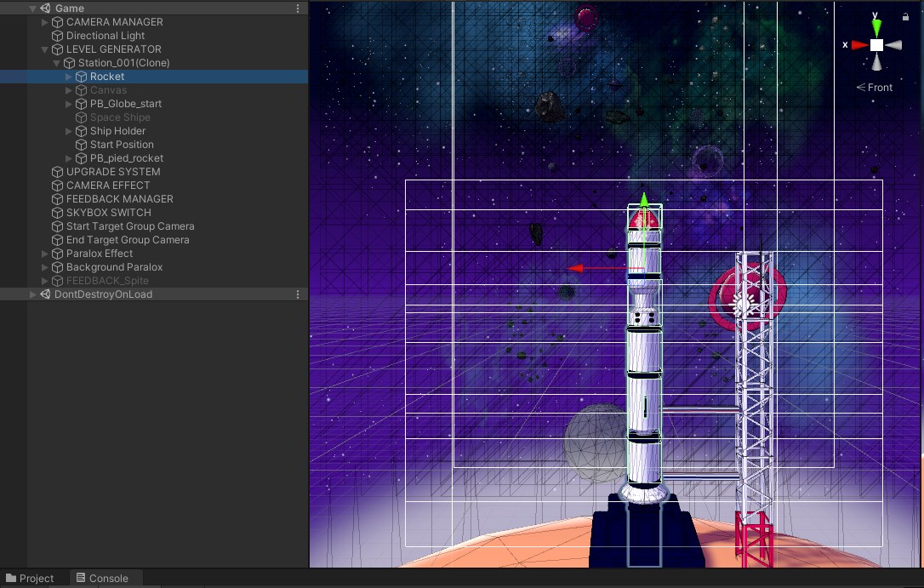Click the cube icon of UPGRADE SYSTEM
Viewport: 924px width, 588px height.
pos(57,171)
